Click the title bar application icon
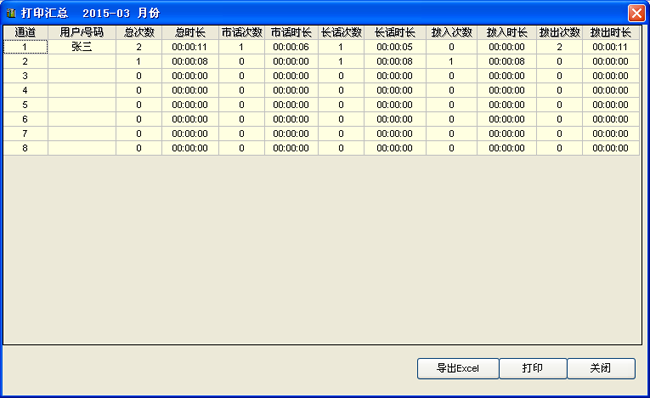The height and width of the screenshot is (398, 650). 11,13
